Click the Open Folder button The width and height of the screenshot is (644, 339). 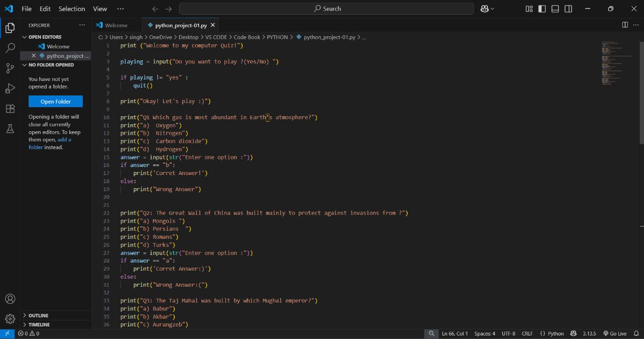click(56, 102)
